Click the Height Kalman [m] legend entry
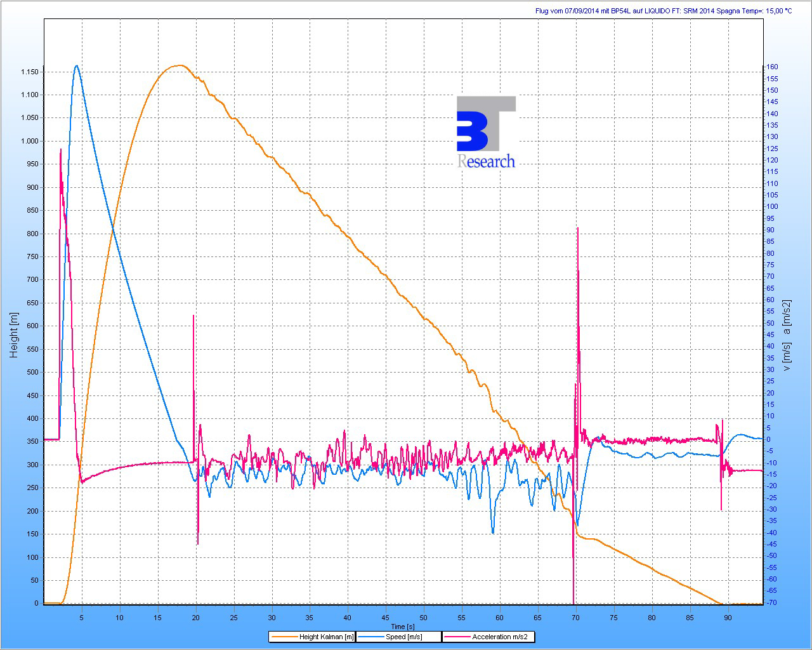 312,637
